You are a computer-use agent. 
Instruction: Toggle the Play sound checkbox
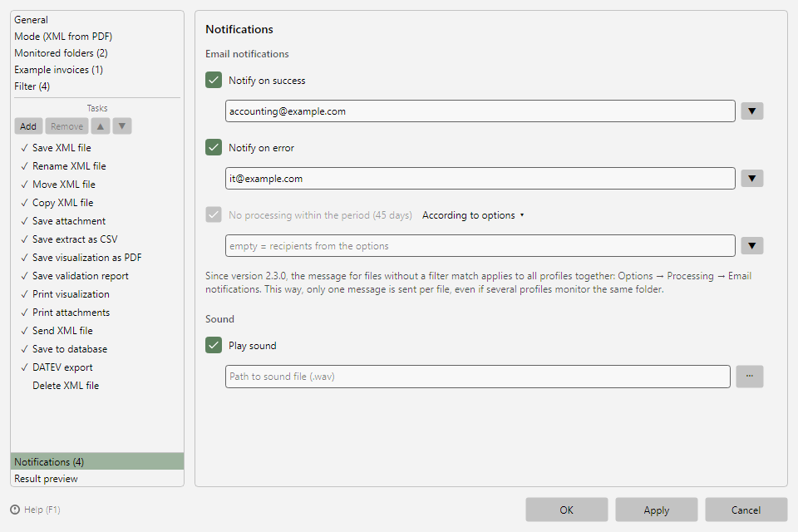214,345
